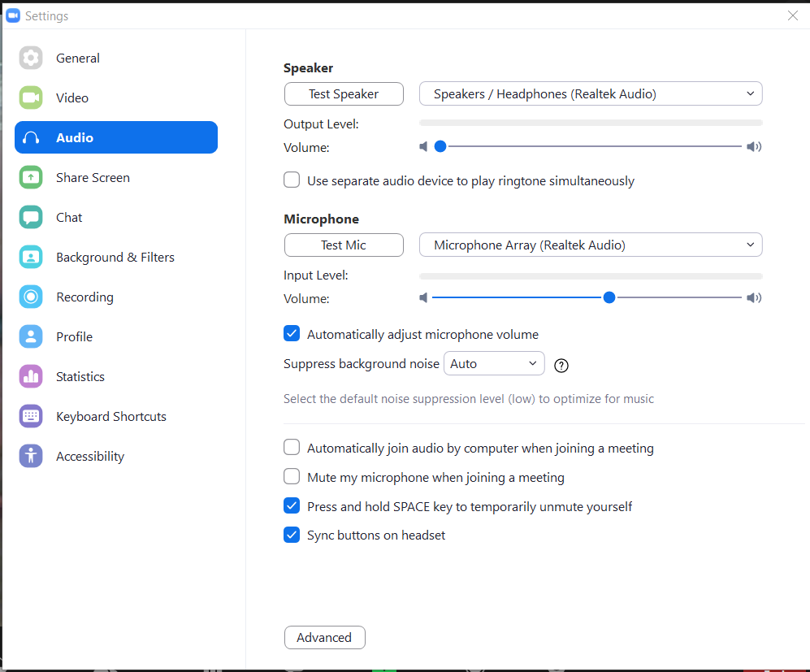Open Background & Filters icon
Screen dimensions: 810x672
pyautogui.click(x=31, y=257)
